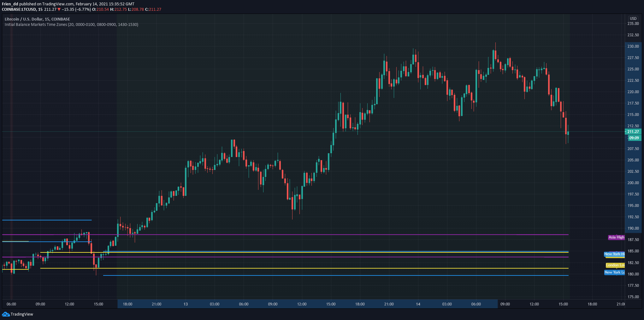The height and width of the screenshot is (320, 644).
Task: Click the 200.00 price axis label
Action: 633,183
